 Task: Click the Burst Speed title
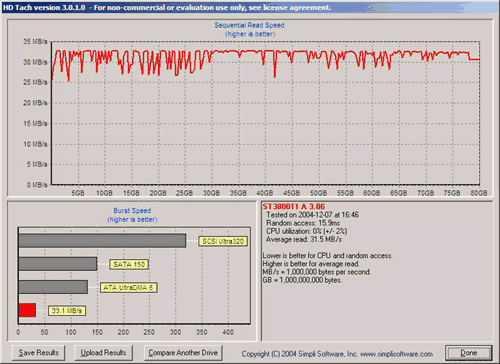132,211
